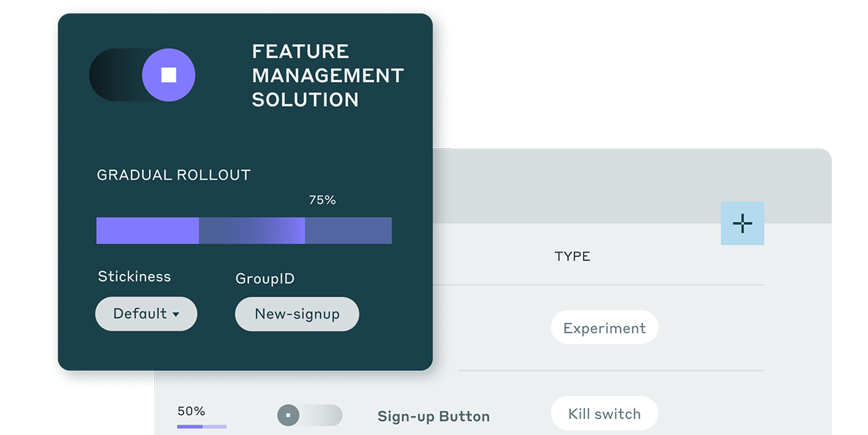
Task: Open the Sign-up Button feature name
Action: point(433,416)
